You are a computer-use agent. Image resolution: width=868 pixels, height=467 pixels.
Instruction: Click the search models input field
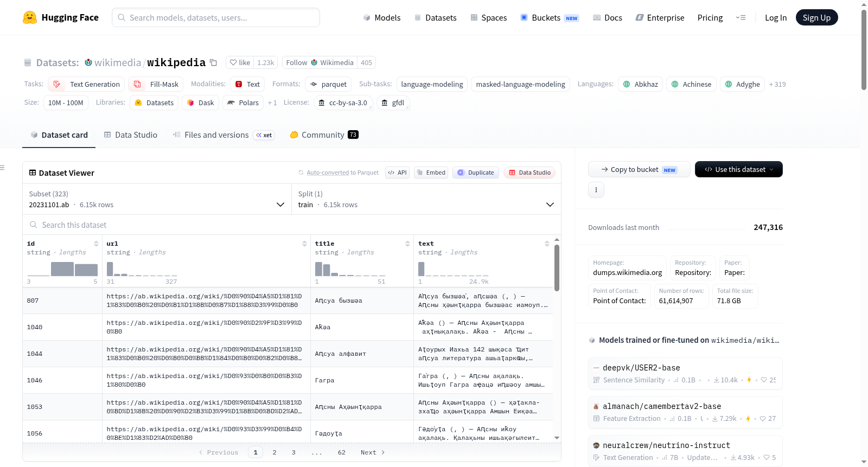point(216,17)
